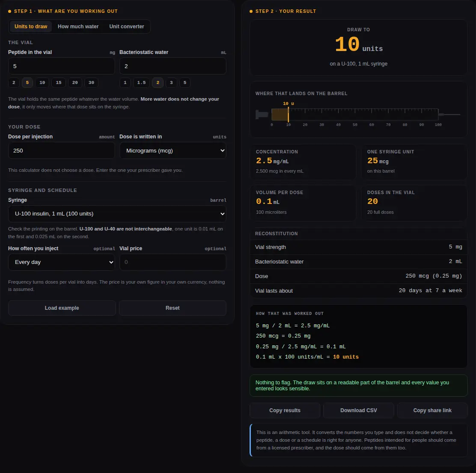Click the Copy share link button

pos(432,410)
